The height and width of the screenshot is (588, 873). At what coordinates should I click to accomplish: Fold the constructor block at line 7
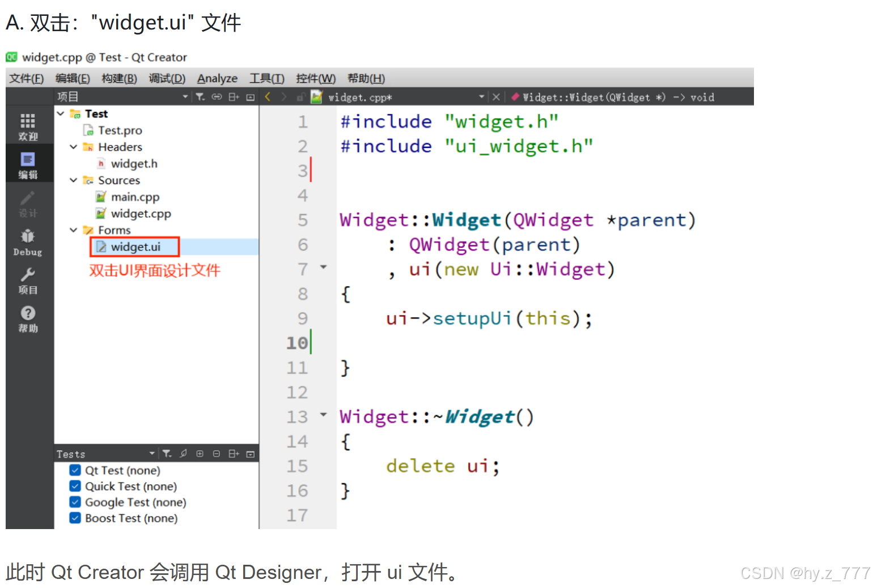pos(323,267)
